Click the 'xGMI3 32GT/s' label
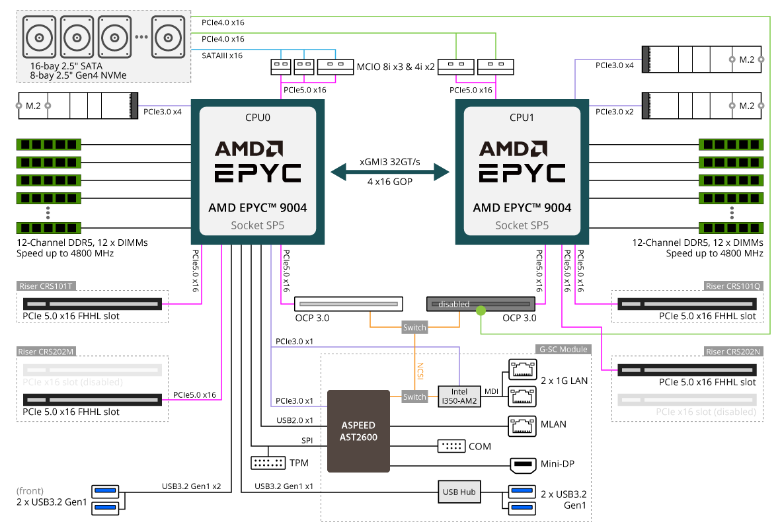Screen dimensions: 780x532 (390, 162)
